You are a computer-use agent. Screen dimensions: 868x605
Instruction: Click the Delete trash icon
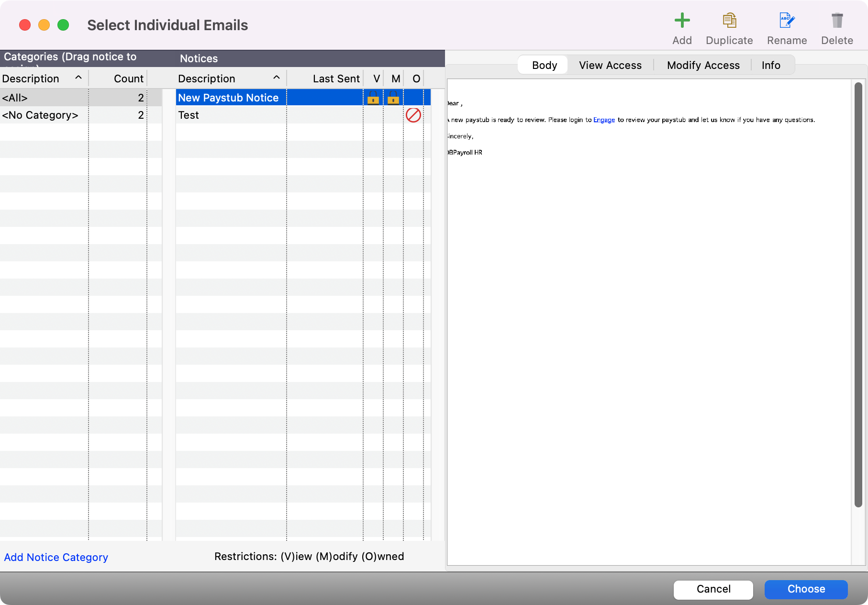point(837,21)
